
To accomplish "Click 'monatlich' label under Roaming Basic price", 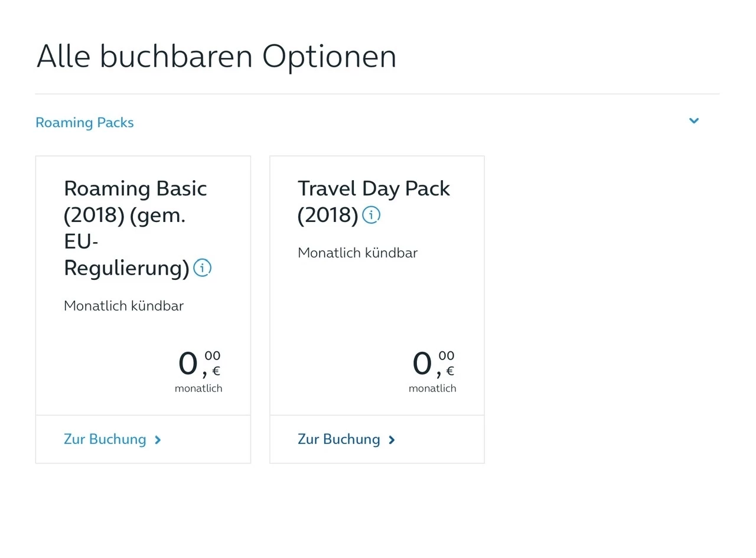I will (198, 389).
